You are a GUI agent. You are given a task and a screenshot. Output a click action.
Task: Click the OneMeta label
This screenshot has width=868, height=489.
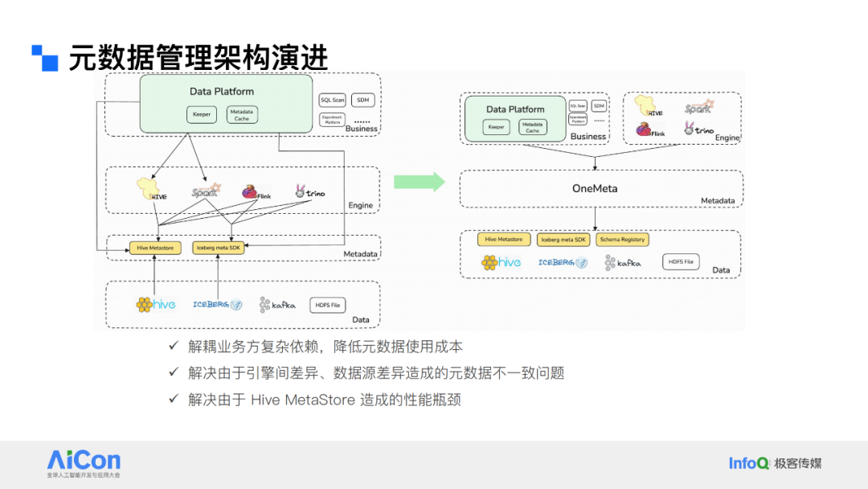[595, 188]
